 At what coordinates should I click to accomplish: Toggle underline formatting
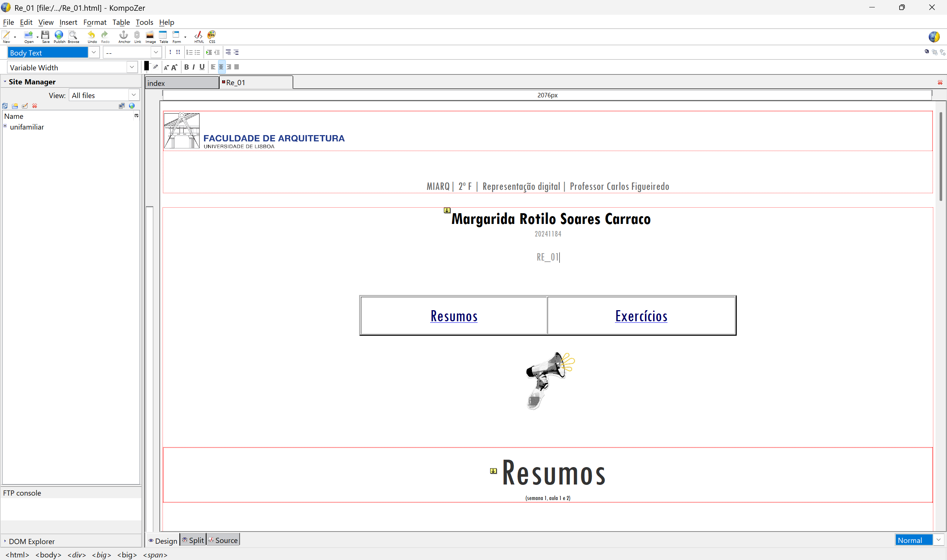(x=202, y=67)
